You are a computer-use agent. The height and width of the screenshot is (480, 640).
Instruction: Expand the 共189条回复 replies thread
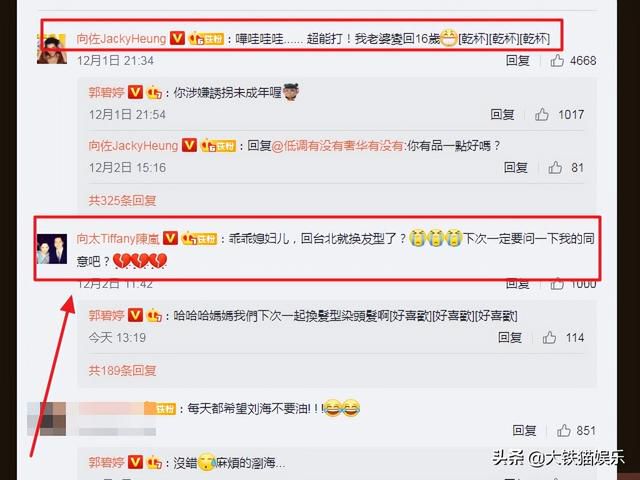point(122,370)
